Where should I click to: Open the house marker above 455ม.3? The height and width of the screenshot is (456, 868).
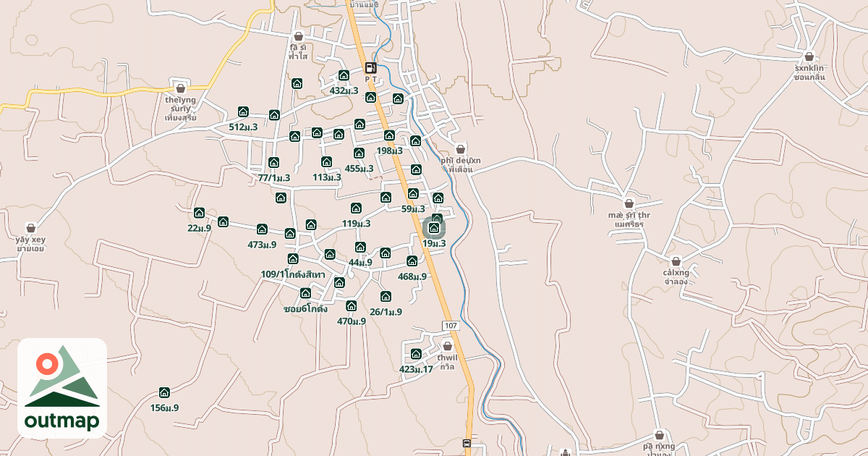click(359, 153)
